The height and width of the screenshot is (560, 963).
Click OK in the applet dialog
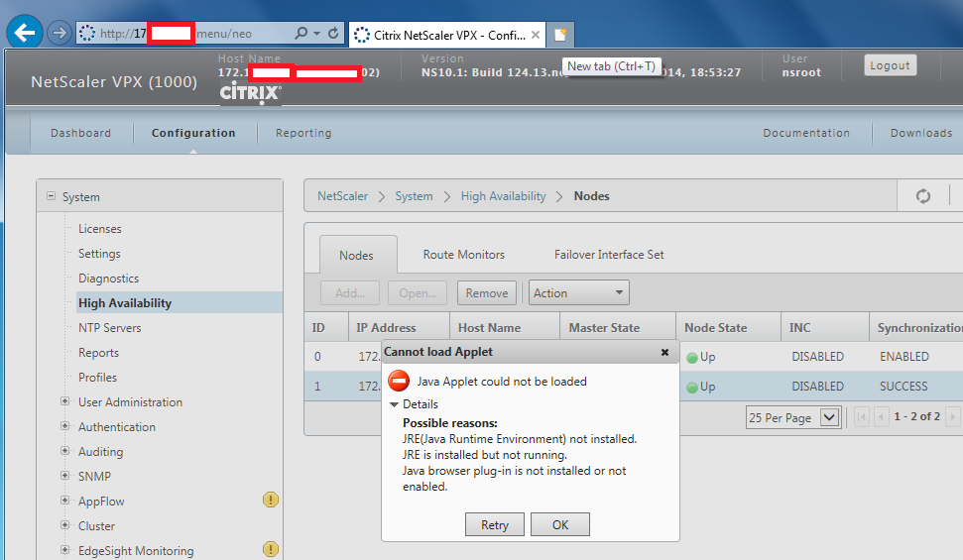pos(560,524)
